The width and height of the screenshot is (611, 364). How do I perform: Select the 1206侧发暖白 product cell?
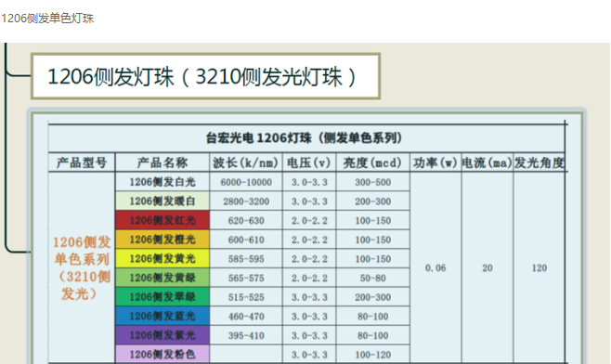click(x=162, y=201)
